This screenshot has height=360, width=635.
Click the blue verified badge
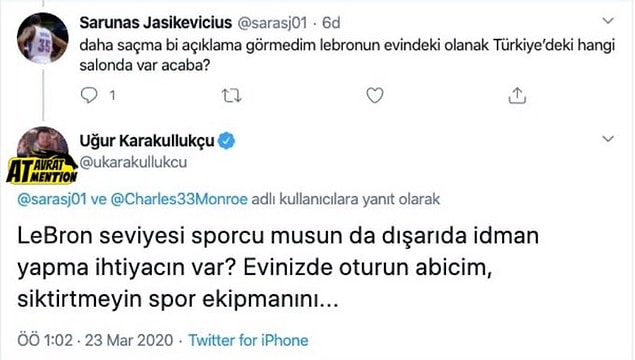[x=226, y=141]
